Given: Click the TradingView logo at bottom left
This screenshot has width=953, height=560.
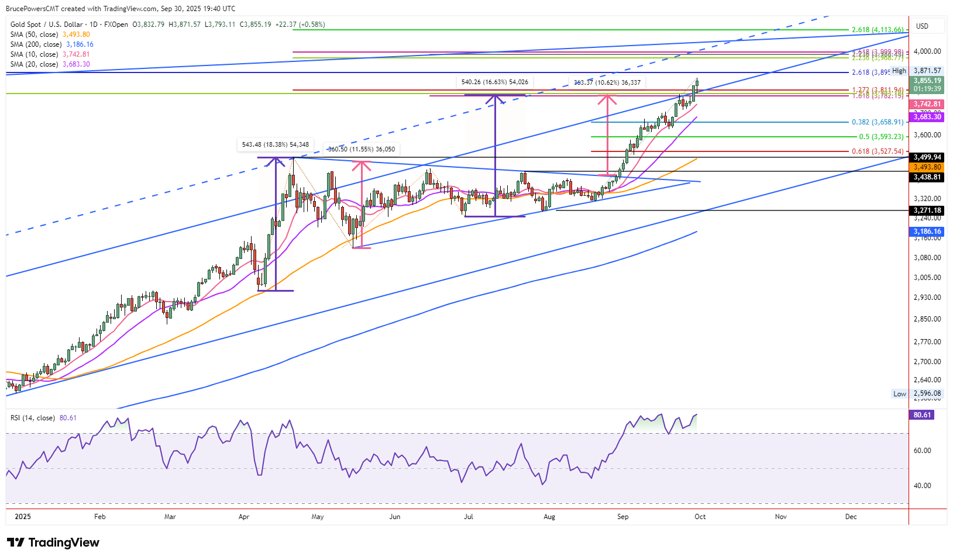Looking at the screenshot, I should [x=53, y=542].
